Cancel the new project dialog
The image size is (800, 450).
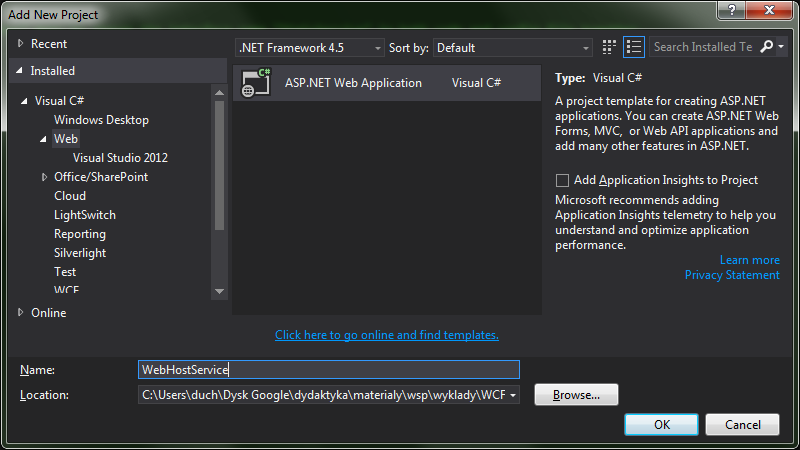[x=742, y=424]
